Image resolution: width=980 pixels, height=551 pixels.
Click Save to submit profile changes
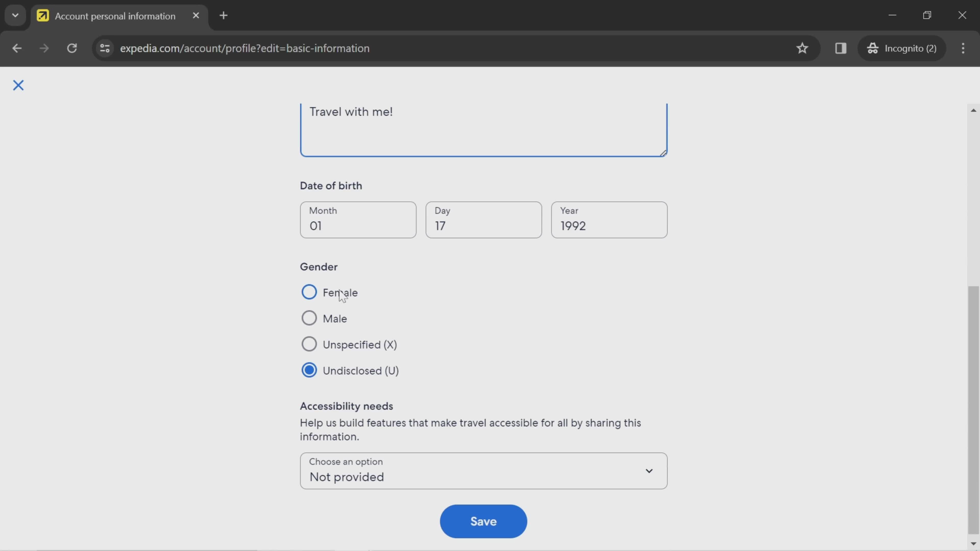483,521
